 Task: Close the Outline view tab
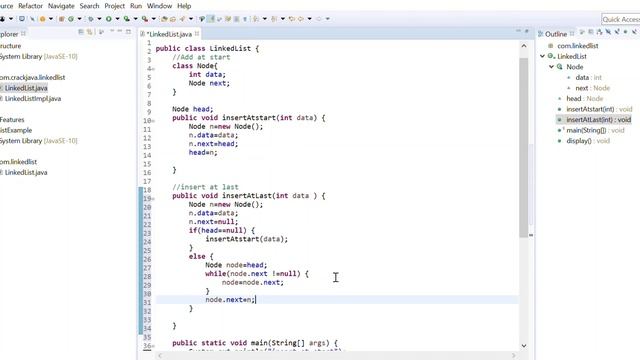[572, 34]
